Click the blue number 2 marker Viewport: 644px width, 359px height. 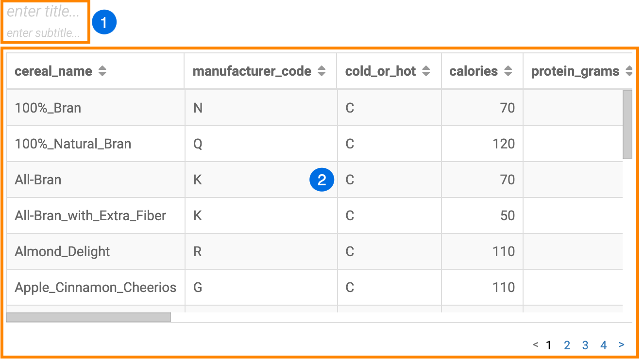[x=322, y=180]
